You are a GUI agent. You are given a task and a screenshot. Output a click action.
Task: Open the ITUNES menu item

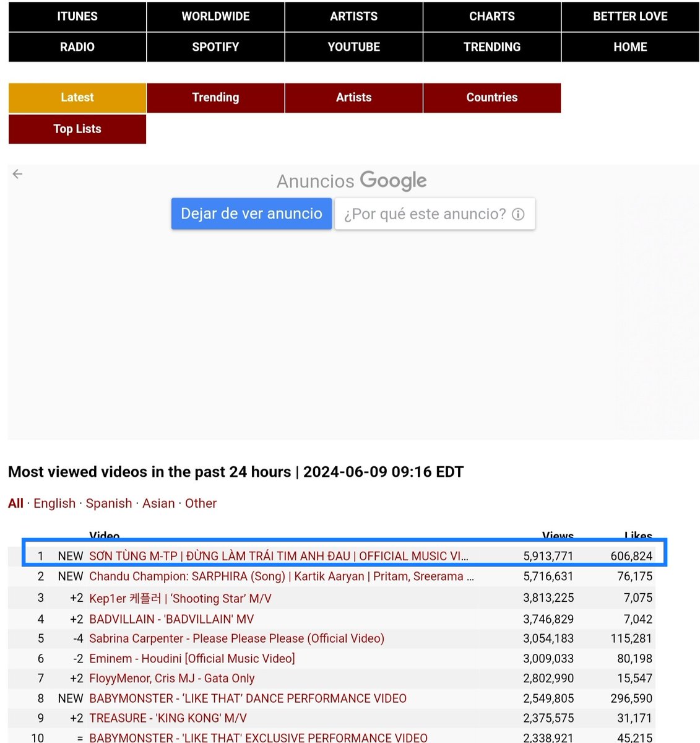[77, 17]
